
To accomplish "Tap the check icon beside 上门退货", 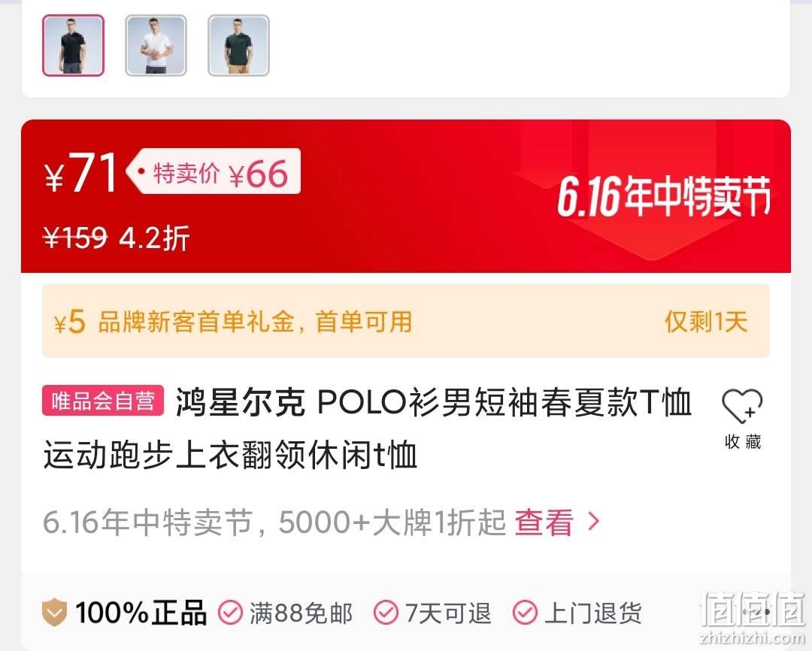I will [525, 613].
